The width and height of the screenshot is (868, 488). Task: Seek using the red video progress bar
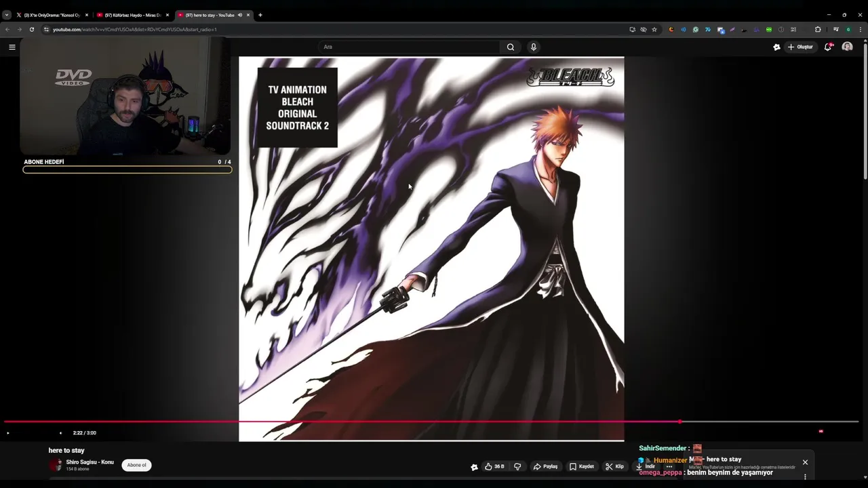[431, 422]
